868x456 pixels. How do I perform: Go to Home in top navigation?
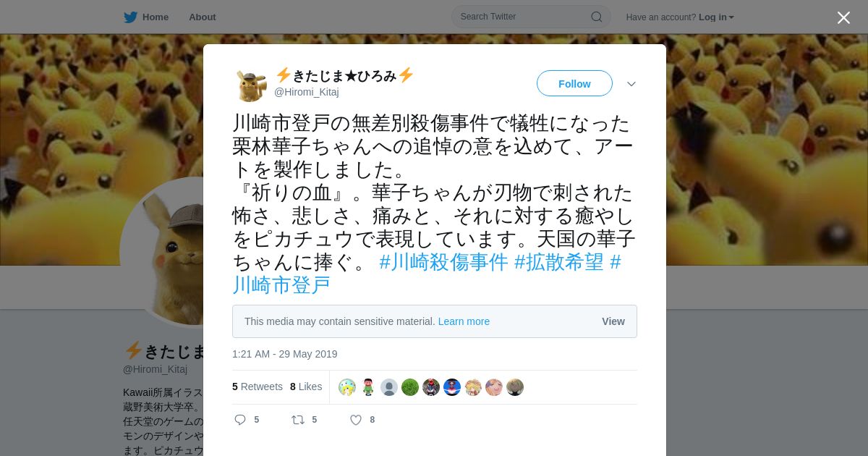point(155,17)
